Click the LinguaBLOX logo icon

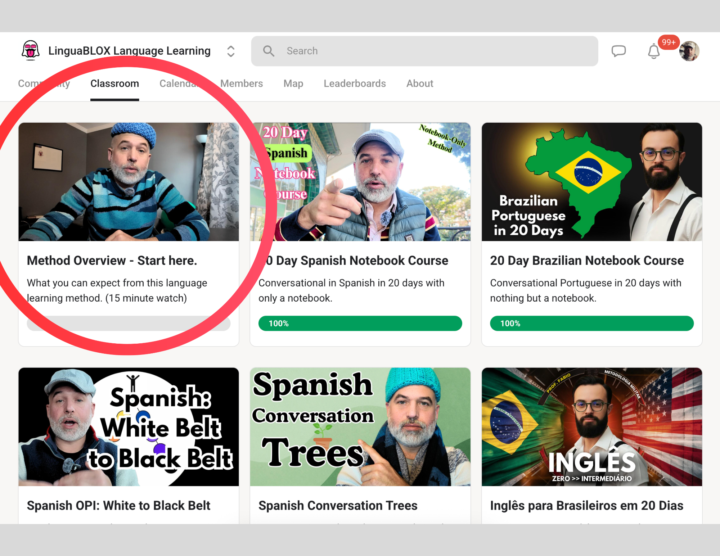(30, 51)
